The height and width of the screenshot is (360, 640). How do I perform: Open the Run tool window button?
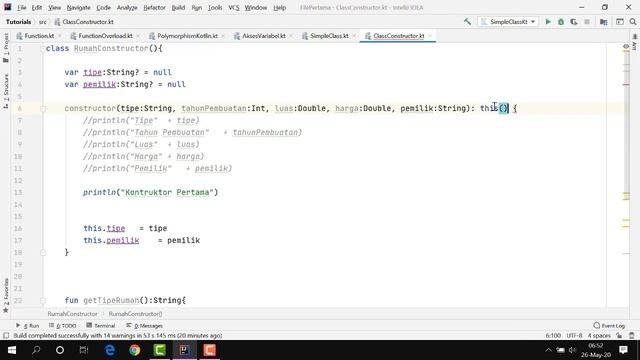click(27, 326)
